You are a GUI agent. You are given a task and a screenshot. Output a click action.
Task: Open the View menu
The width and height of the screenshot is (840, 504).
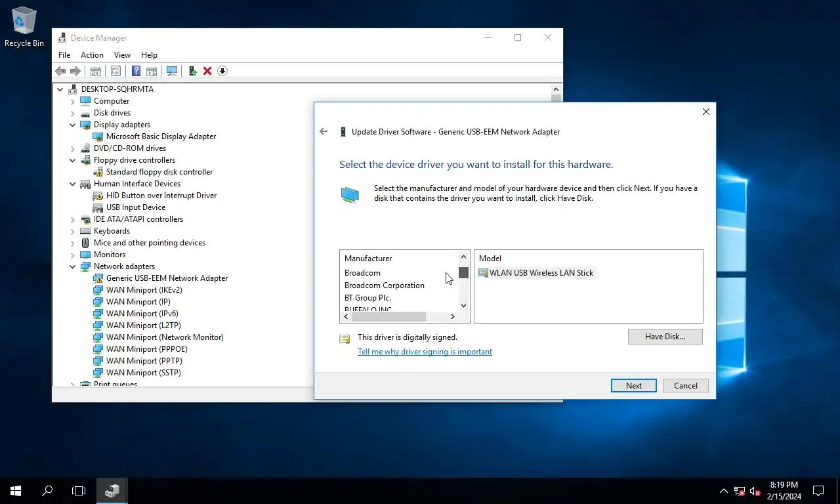(x=122, y=55)
